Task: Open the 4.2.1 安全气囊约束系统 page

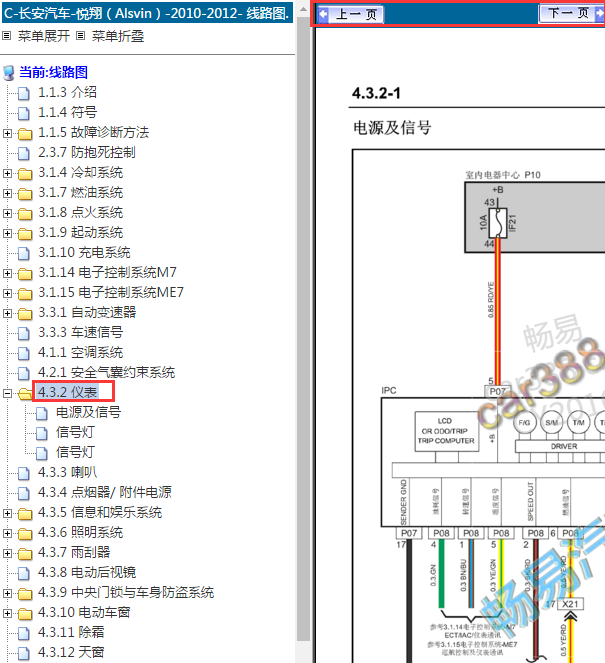Action: pyautogui.click(x=107, y=372)
